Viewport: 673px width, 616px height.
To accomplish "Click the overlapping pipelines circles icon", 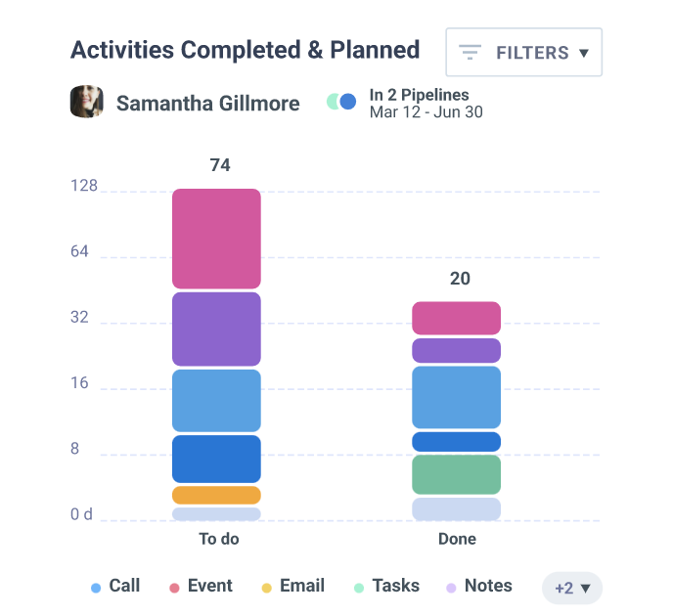I will coord(341,102).
